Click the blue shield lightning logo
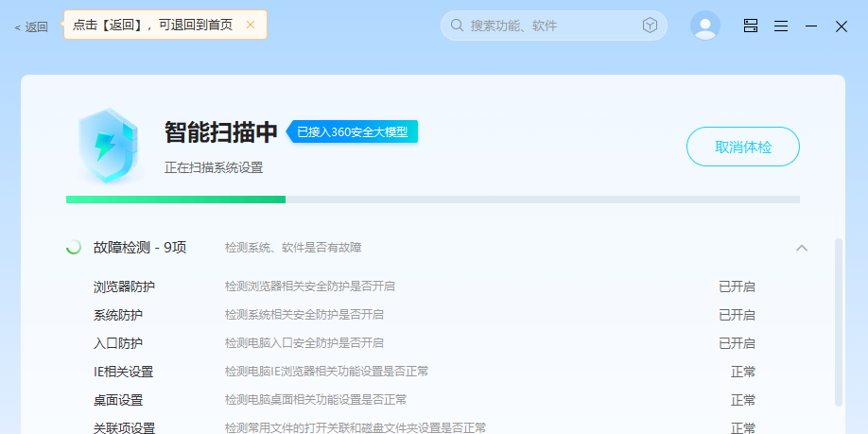The width and height of the screenshot is (868, 434). pyautogui.click(x=108, y=145)
